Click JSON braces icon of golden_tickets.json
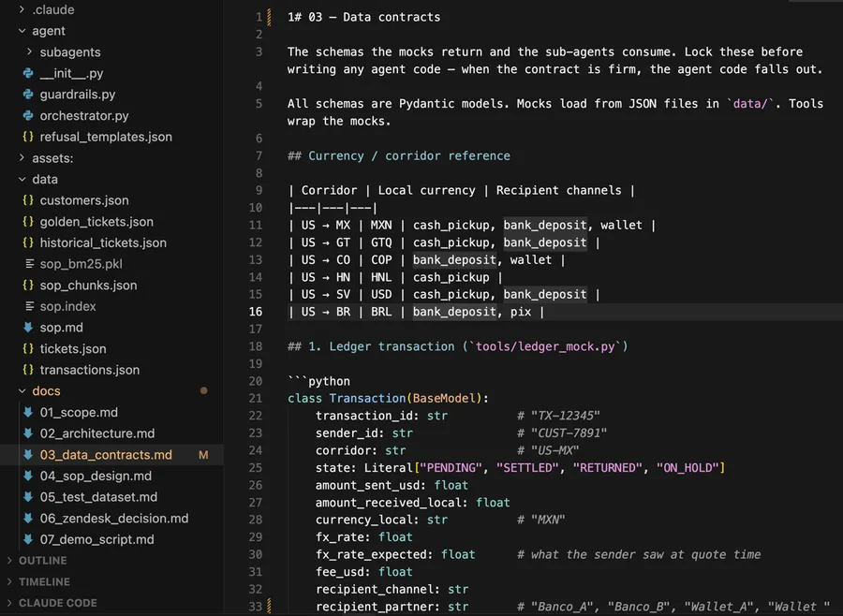Screen dimensions: 843x616 click(x=28, y=222)
